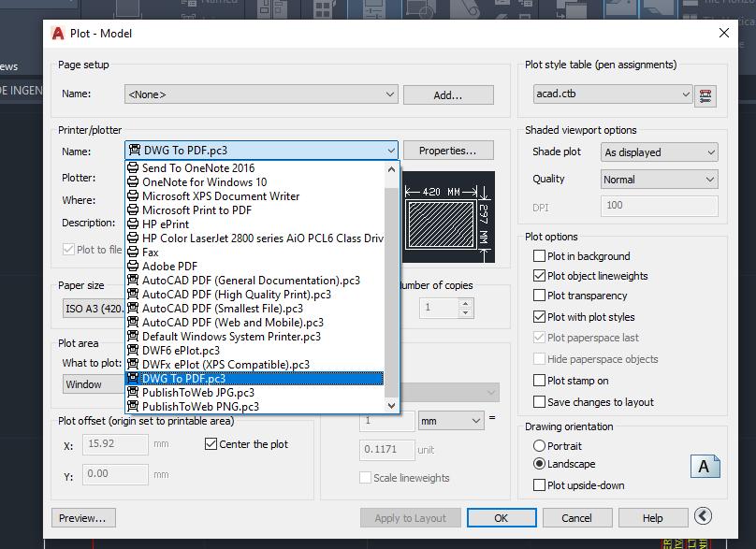Click scroll up arrow in printer list
The width and height of the screenshot is (756, 549).
pos(391,169)
